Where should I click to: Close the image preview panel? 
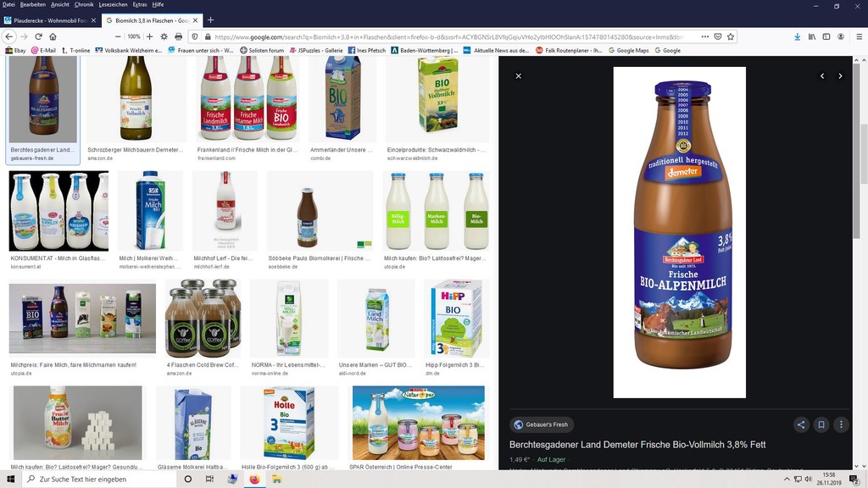[x=518, y=75]
